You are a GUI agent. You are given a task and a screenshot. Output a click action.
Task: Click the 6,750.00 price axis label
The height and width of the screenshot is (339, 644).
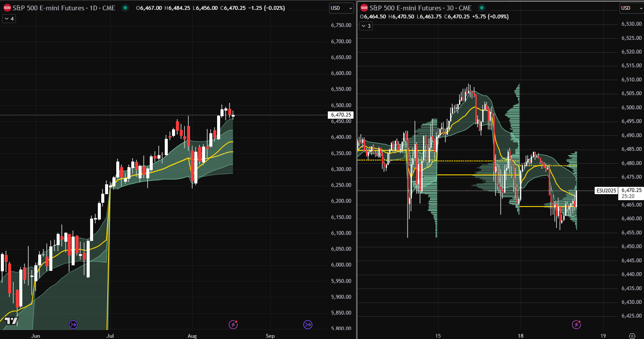[341, 25]
